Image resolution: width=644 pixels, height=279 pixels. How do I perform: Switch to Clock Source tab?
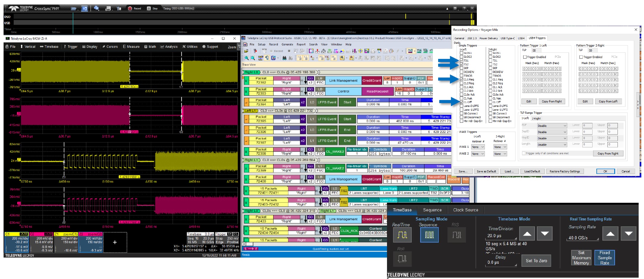coord(466,210)
